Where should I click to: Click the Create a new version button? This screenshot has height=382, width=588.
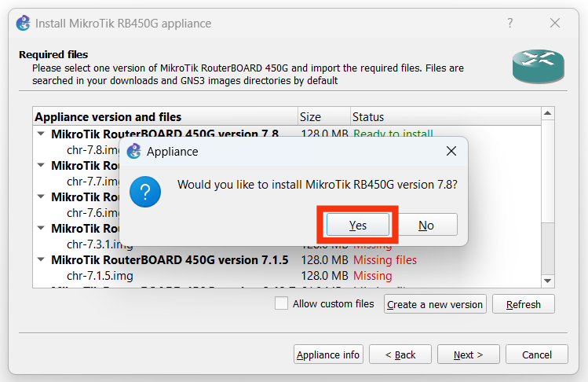[x=435, y=304]
